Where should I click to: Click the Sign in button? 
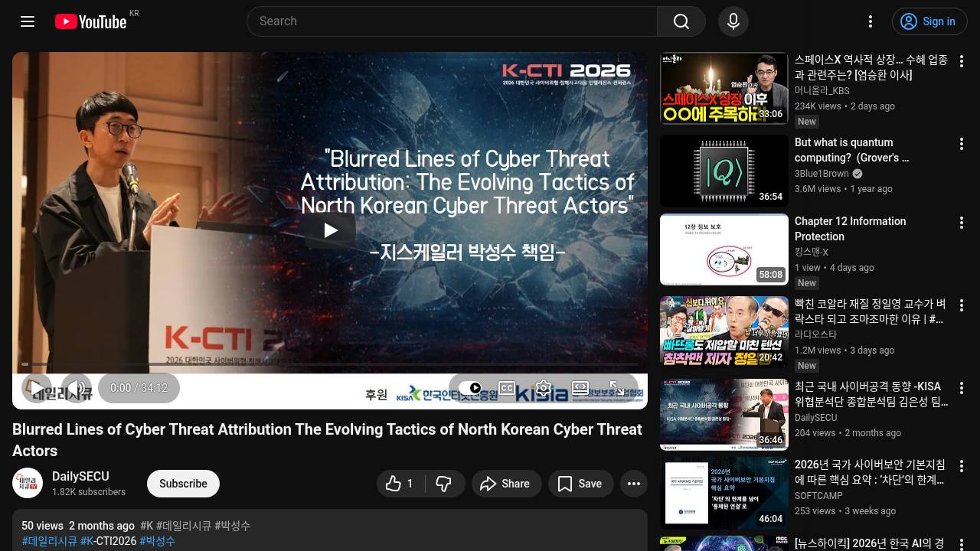tap(929, 21)
